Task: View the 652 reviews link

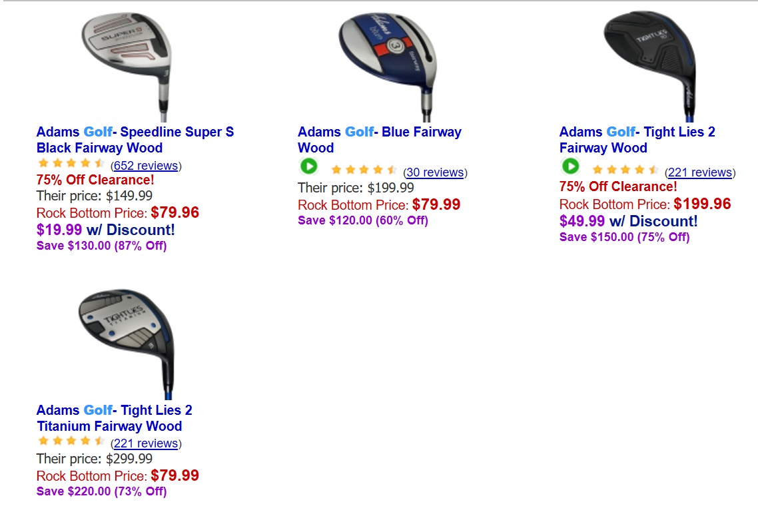Action: [x=146, y=166]
